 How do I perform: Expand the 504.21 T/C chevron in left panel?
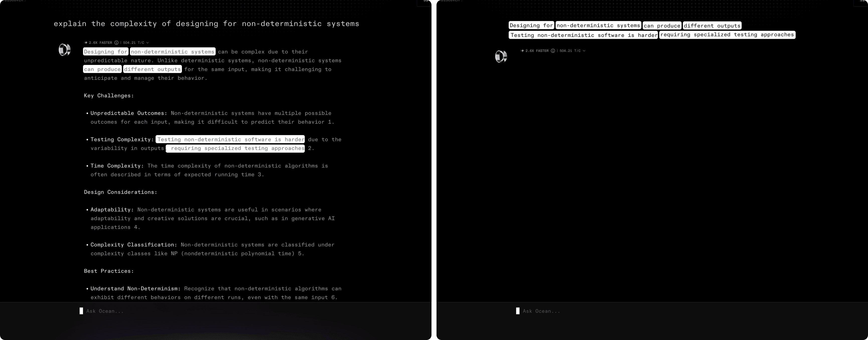point(148,43)
